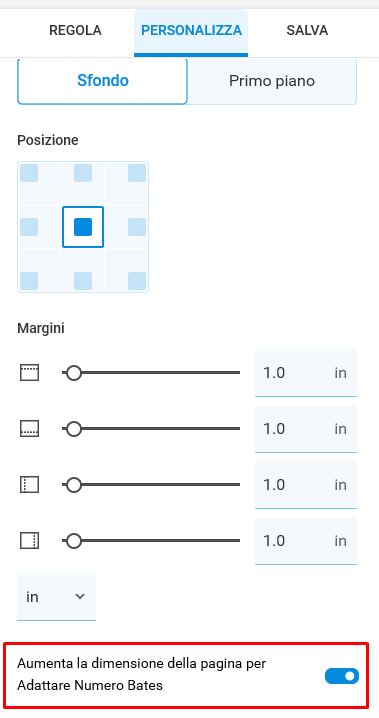
Task: Select the bottom-center position square
Action: click(x=83, y=281)
